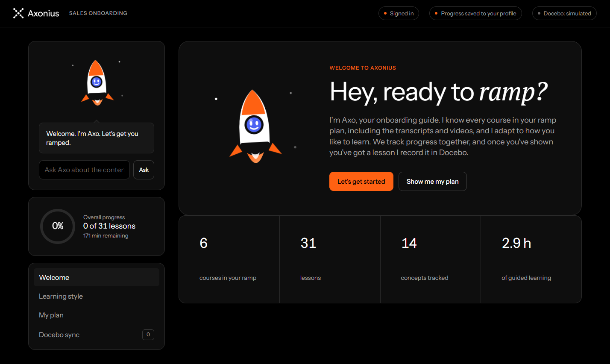Screen dimensions: 610x364
Task: Click the '6 courses in your ramp' stat
Action: click(229, 259)
